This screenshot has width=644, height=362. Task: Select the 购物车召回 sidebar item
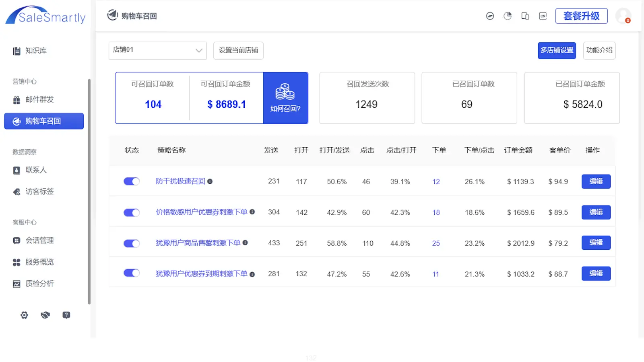[43, 121]
